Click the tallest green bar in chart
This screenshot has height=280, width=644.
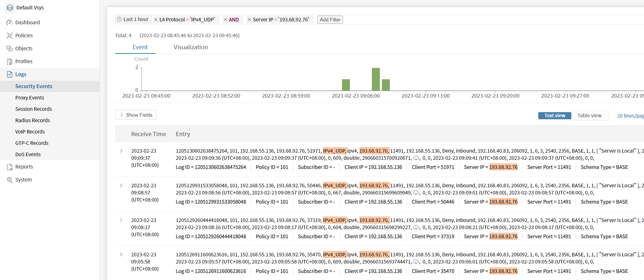point(376,79)
